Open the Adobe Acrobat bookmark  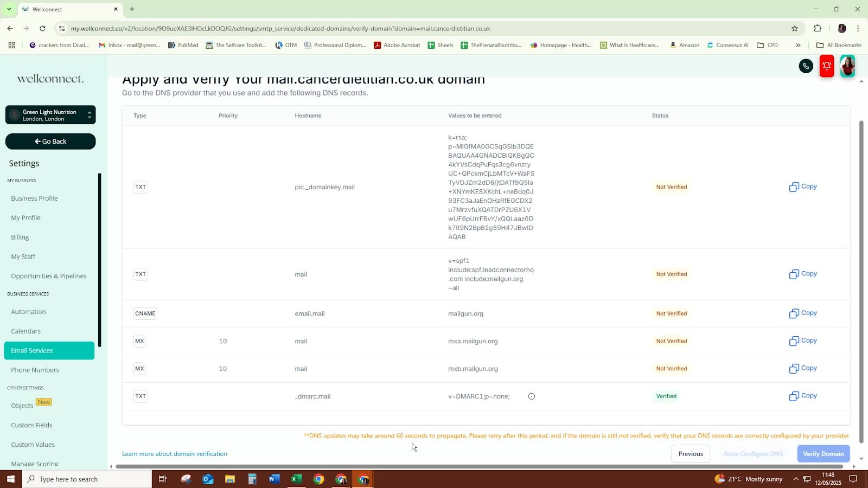(397, 45)
